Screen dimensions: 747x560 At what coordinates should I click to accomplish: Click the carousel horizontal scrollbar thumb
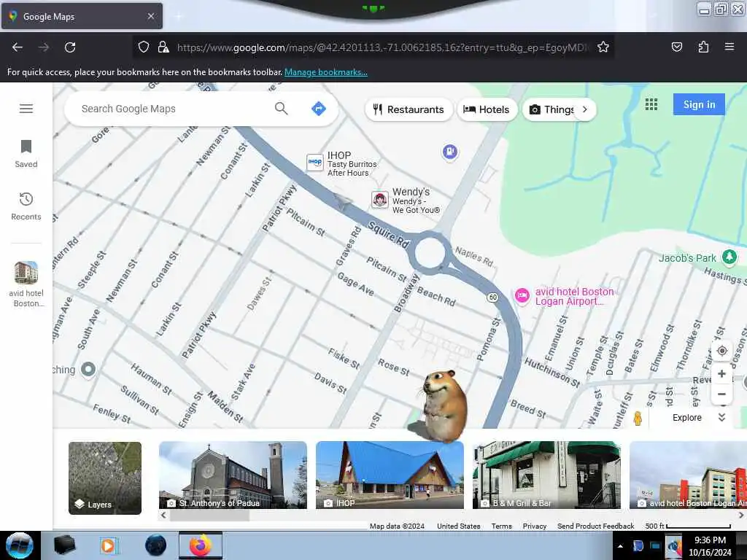[209, 516]
